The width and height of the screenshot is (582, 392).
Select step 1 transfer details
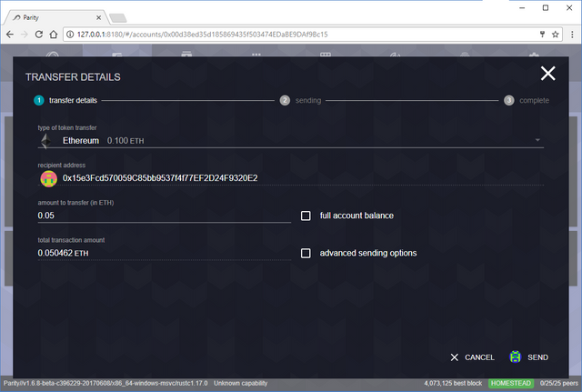[x=65, y=100]
